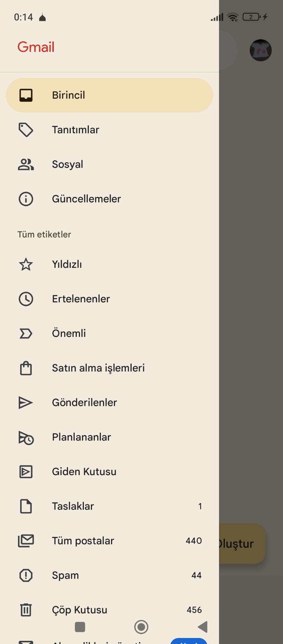The image size is (283, 644).
Task: Tap the Birincil inbox icon
Action: click(26, 95)
